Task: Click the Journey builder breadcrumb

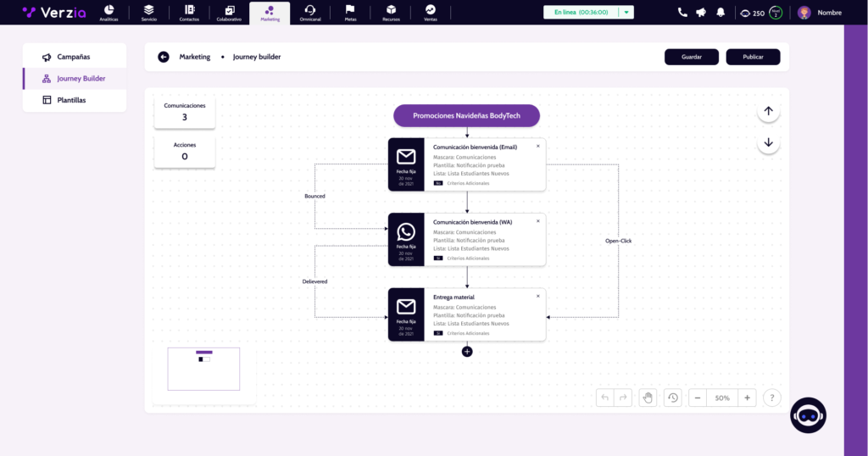Action: (256, 57)
